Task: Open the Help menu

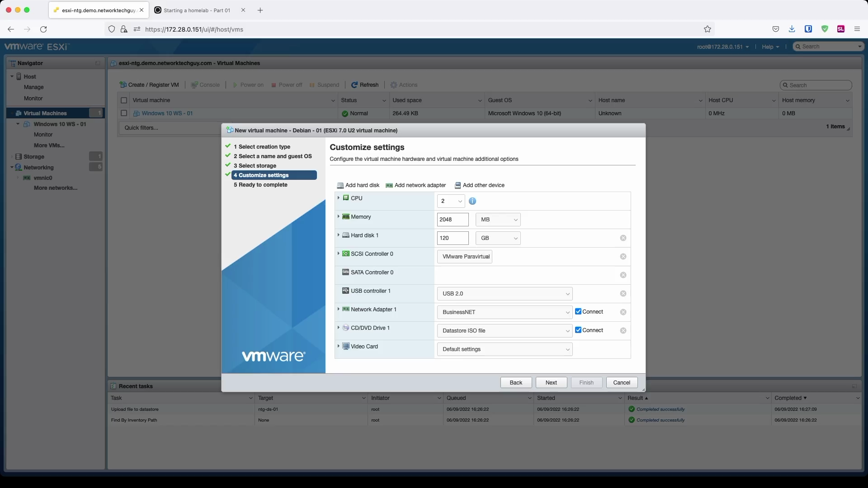Action: (x=770, y=47)
